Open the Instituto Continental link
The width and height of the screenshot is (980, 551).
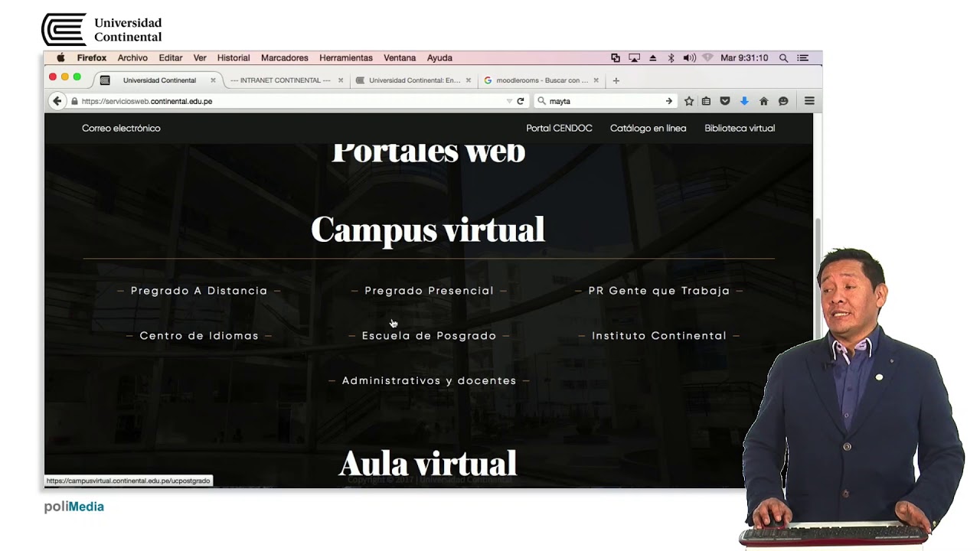(659, 336)
